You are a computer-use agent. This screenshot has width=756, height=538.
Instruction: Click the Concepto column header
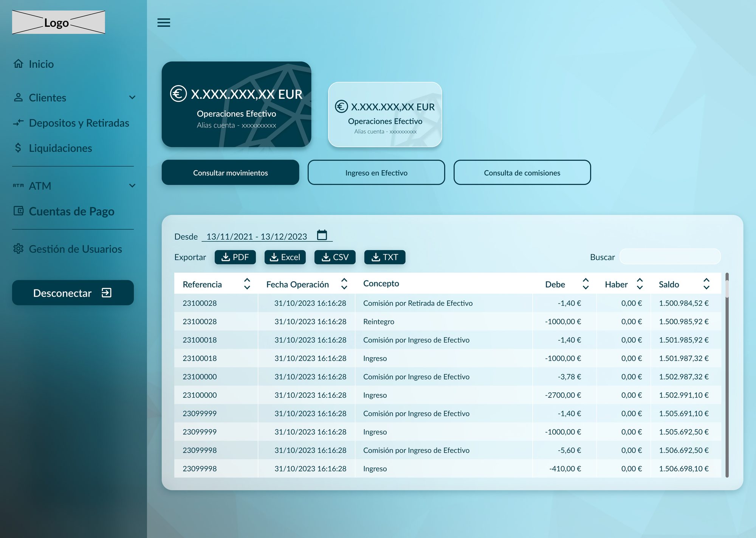[381, 283]
